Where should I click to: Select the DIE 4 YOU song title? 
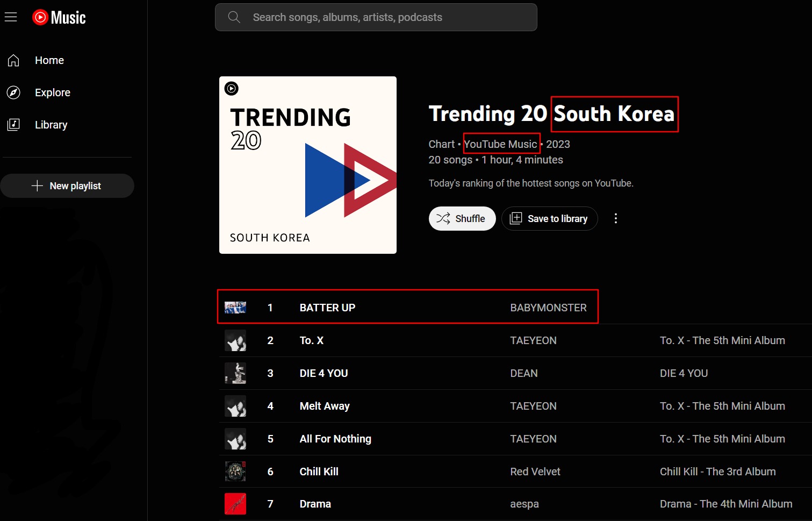tap(324, 373)
